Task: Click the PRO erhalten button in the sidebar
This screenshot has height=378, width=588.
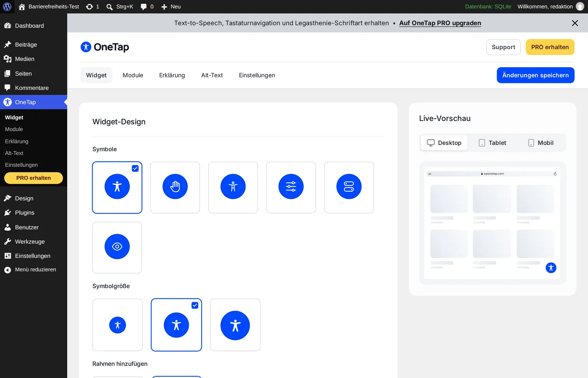Action: point(34,178)
